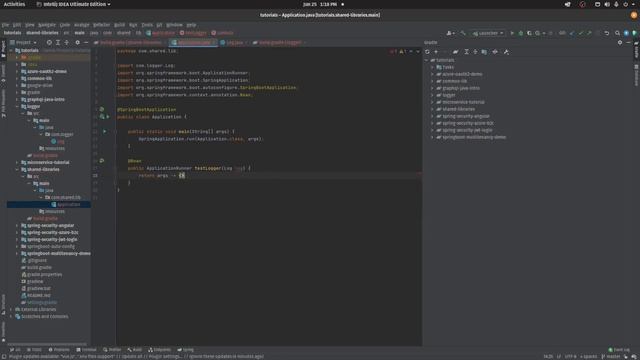The image size is (640, 360).
Task: Open launcher run configuration dropdown
Action: pyautogui.click(x=488, y=33)
